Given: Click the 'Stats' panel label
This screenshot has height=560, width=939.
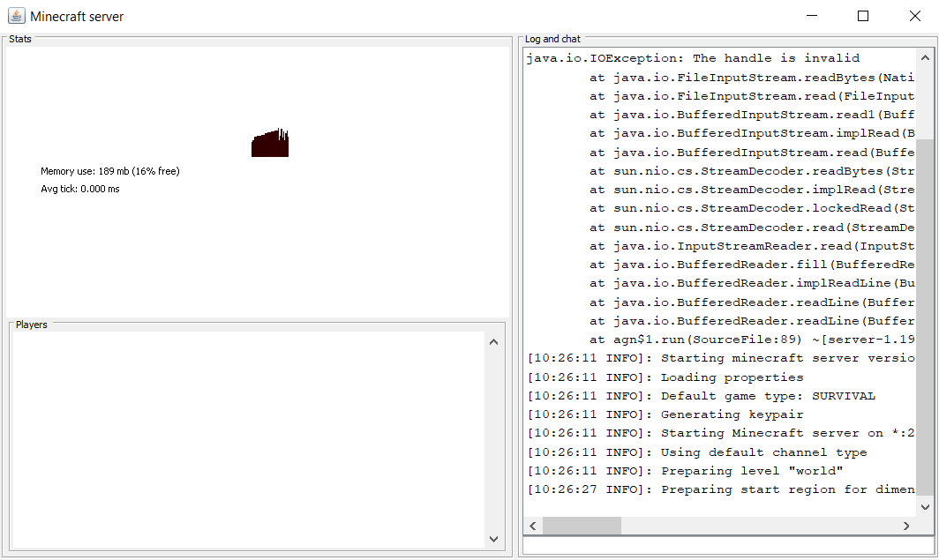Looking at the screenshot, I should [19, 38].
